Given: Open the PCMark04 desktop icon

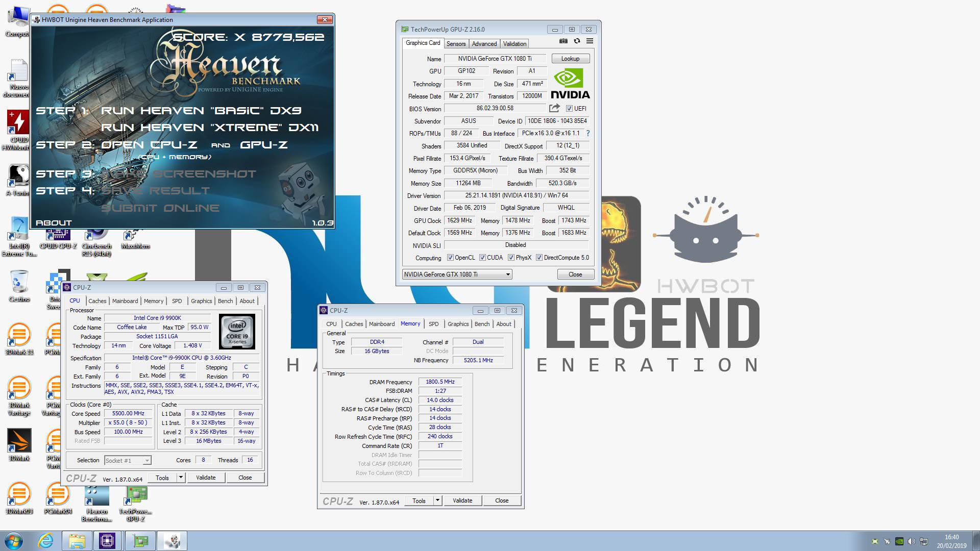Looking at the screenshot, I should (58, 498).
